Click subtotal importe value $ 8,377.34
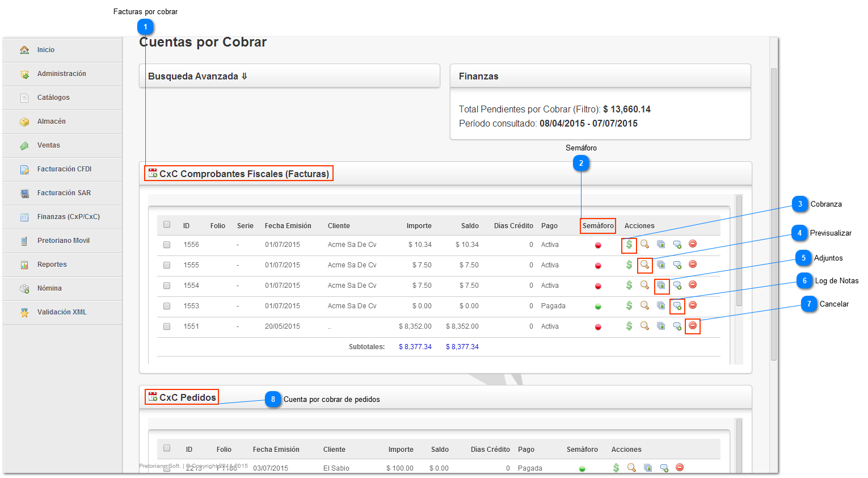 [415, 347]
